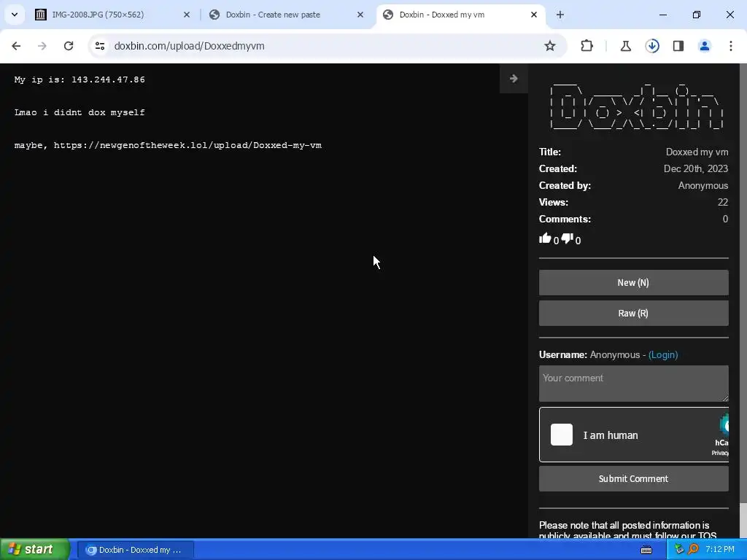The height and width of the screenshot is (560, 747).
Task: Open the downloads icon
Action: 652,46
